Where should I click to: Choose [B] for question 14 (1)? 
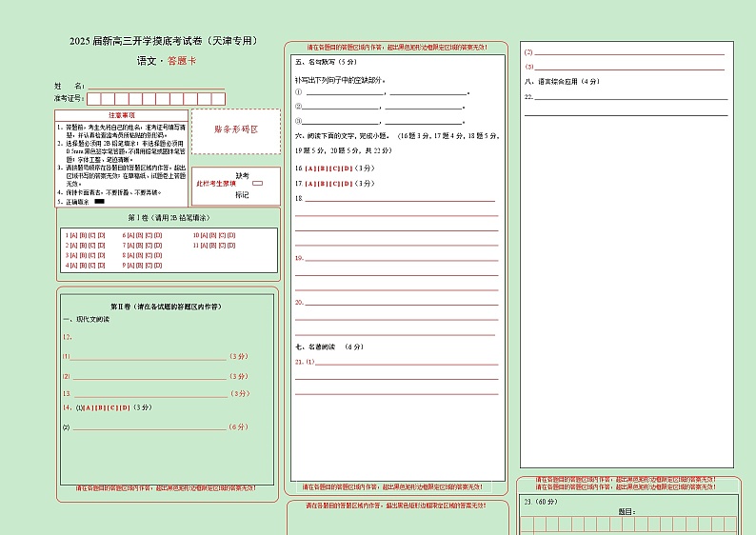98,407
